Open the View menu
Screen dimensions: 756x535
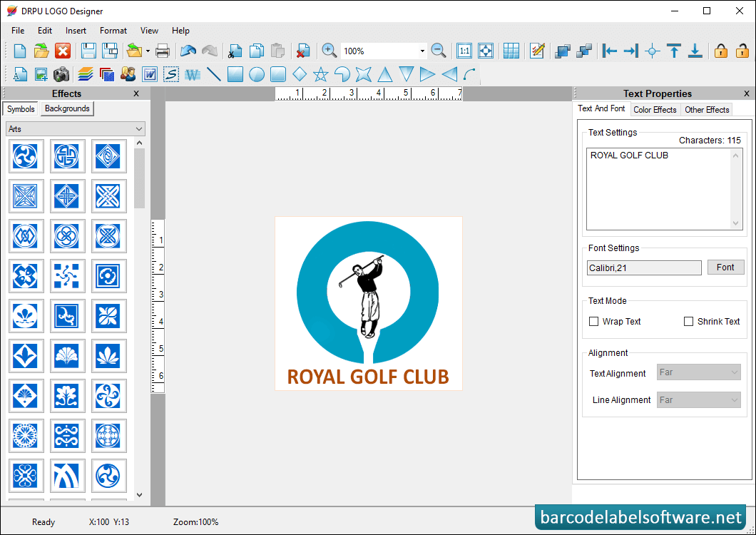pyautogui.click(x=149, y=31)
